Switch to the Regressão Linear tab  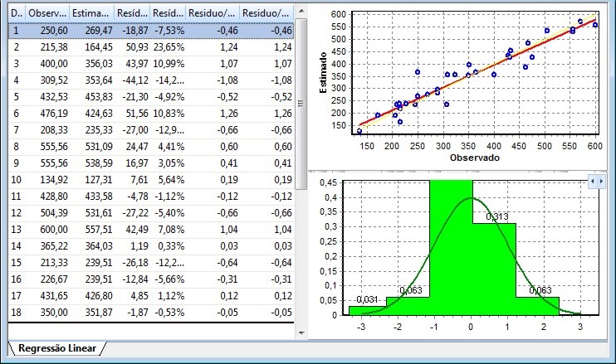point(54,348)
